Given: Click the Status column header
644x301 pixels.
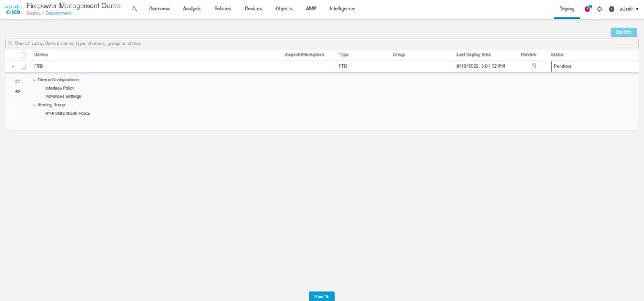Looking at the screenshot, I should click(x=558, y=55).
